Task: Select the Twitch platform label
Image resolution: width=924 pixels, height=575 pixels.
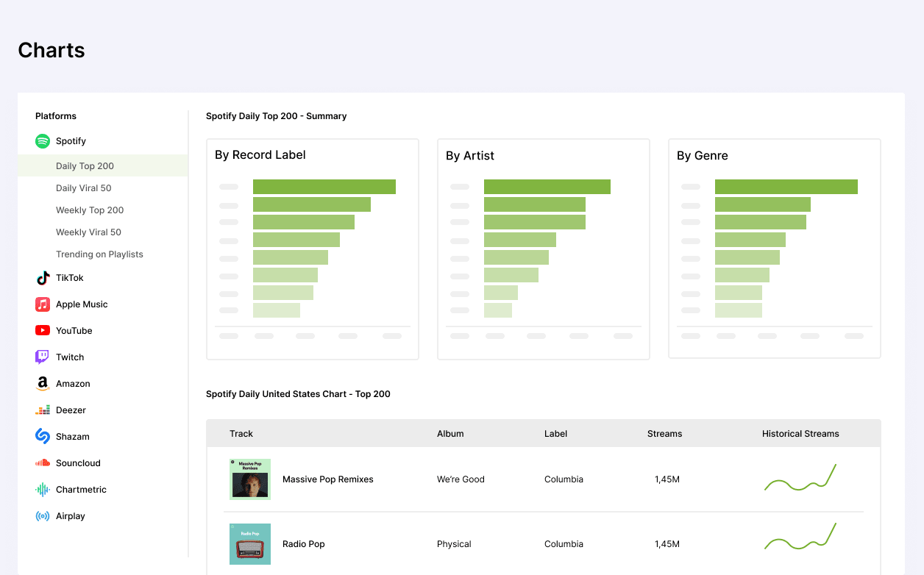Action: coord(70,357)
